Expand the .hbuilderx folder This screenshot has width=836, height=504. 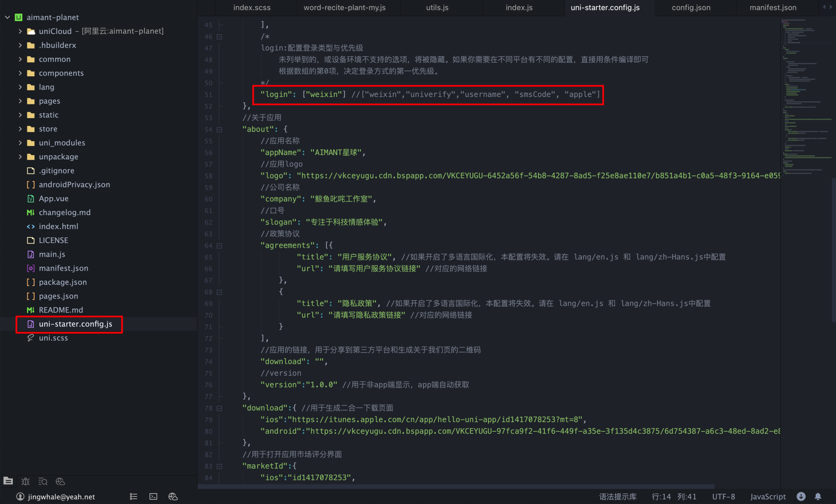coord(20,45)
